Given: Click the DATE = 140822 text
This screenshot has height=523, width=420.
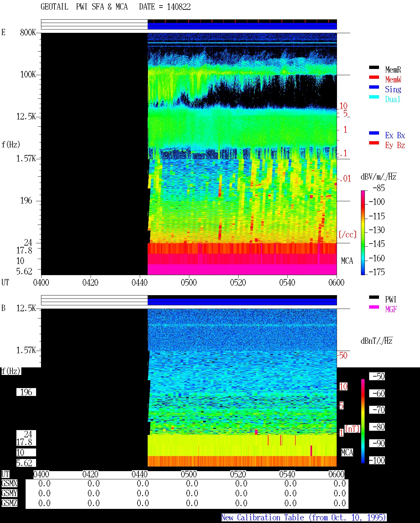Looking at the screenshot, I should coord(165,7).
